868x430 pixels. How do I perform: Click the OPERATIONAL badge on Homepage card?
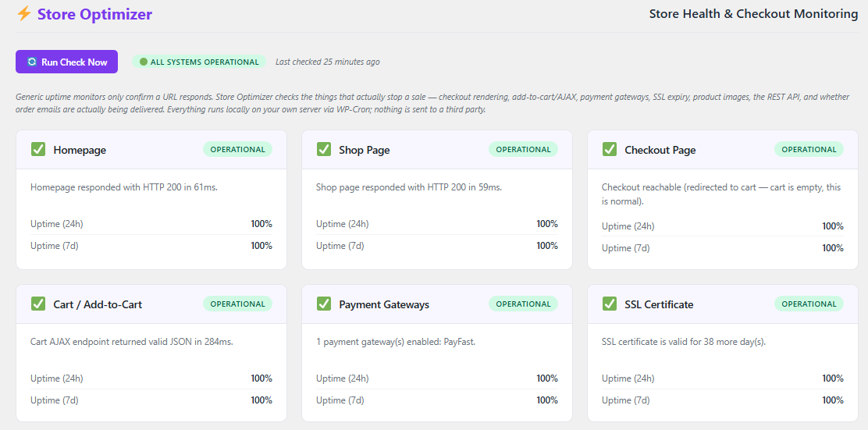pyautogui.click(x=237, y=149)
